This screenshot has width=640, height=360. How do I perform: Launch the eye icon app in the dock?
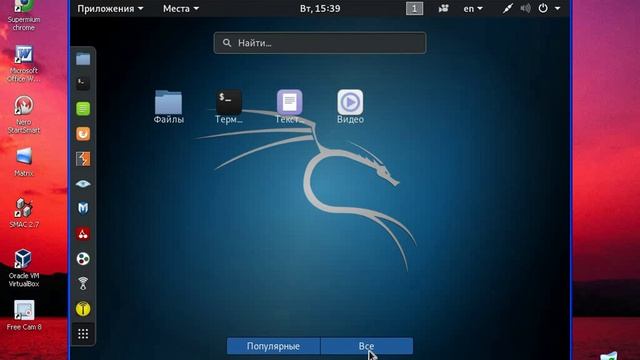click(x=83, y=184)
